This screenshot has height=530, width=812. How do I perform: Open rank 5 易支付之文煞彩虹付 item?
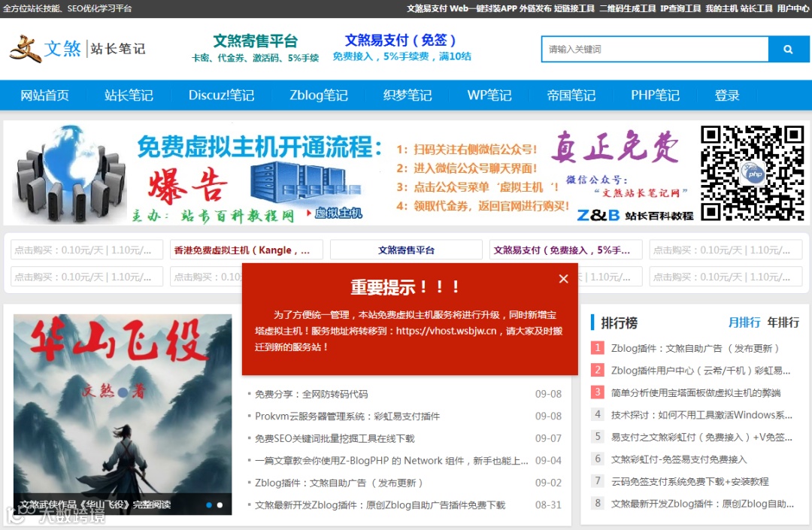tap(701, 438)
